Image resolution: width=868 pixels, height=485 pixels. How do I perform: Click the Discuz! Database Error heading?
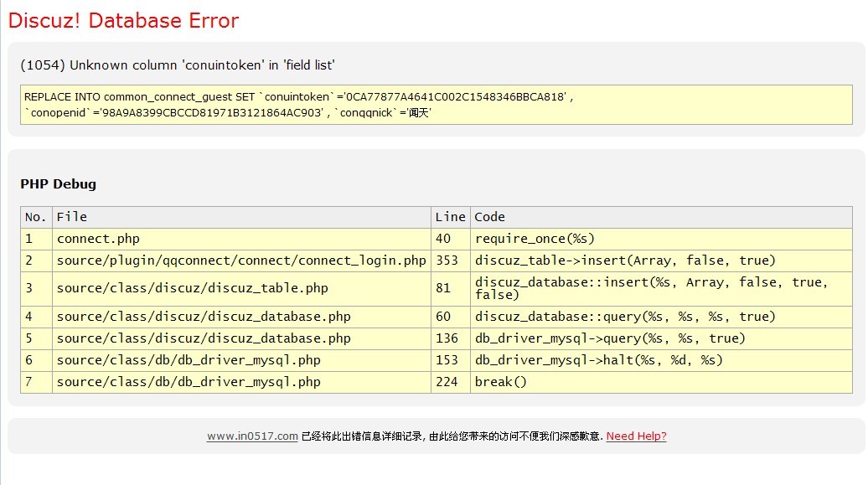click(x=123, y=20)
